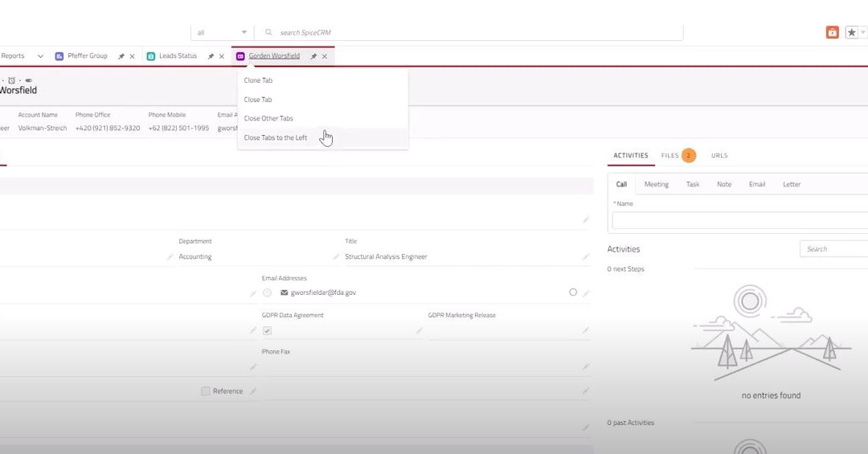Edit the Department field pencil icon
Viewport: 868px width, 454px height.
[x=336, y=257]
